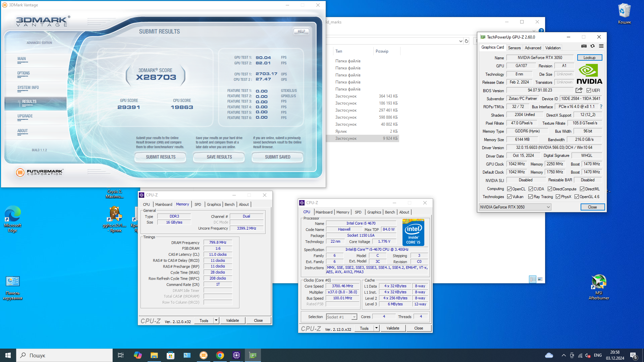
Task: Open the MSI Afterburner desktop icon
Action: pos(599,287)
